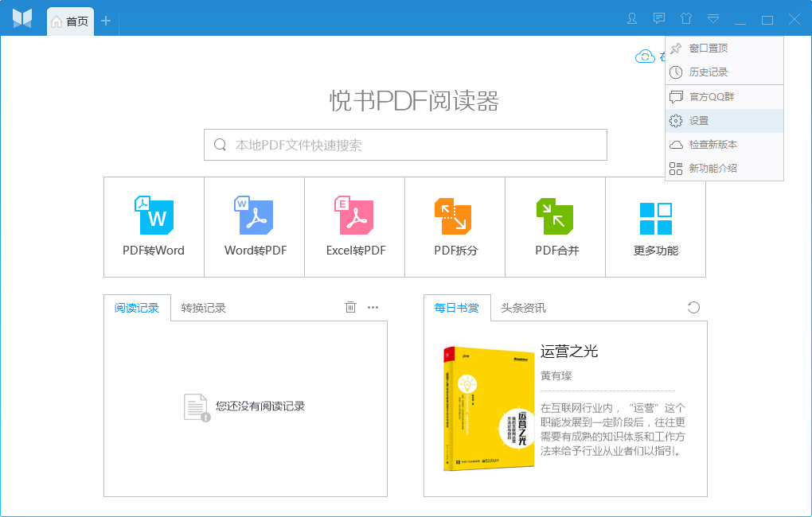Image resolution: width=812 pixels, height=517 pixels.
Task: Select the Word转PDF tool
Action: (x=254, y=227)
